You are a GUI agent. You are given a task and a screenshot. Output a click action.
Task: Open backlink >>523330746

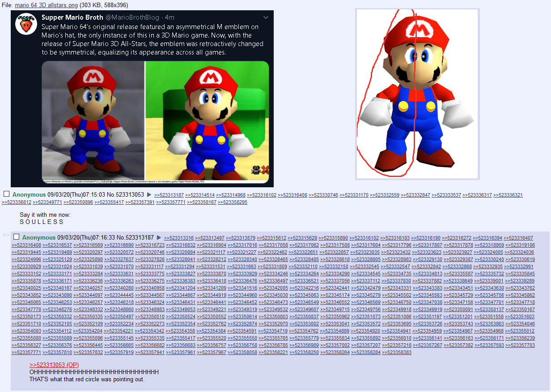[x=323, y=195]
